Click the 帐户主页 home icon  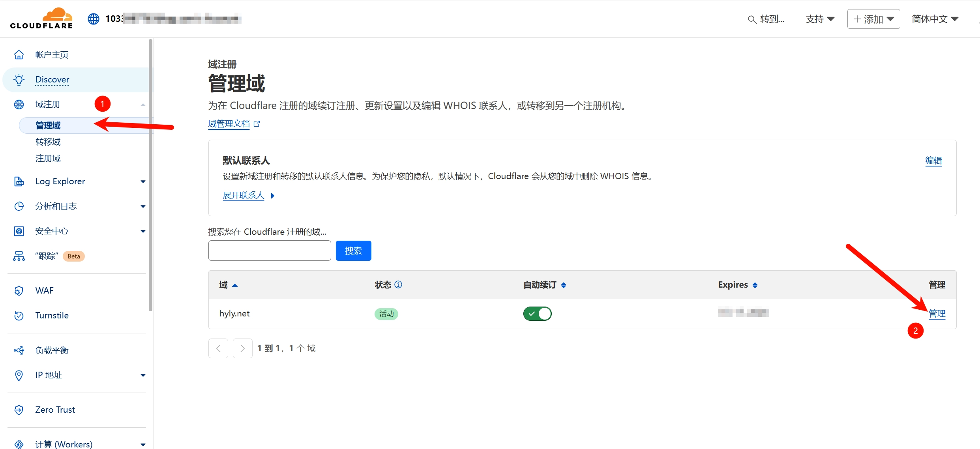19,54
